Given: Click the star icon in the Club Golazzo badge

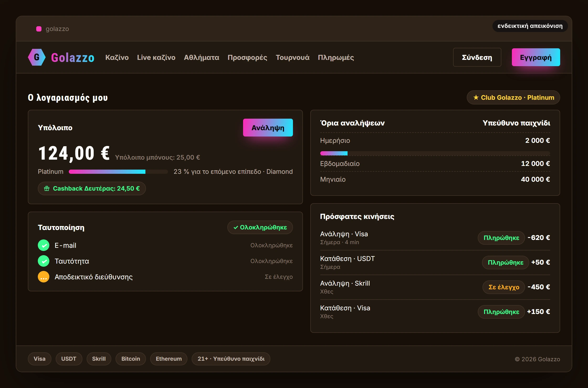Looking at the screenshot, I should pyautogui.click(x=476, y=97).
